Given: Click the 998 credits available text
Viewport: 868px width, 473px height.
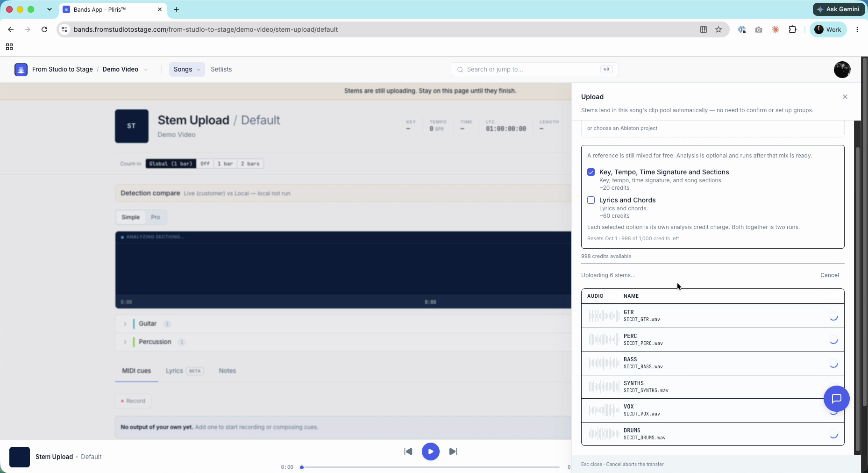Looking at the screenshot, I should [x=606, y=256].
